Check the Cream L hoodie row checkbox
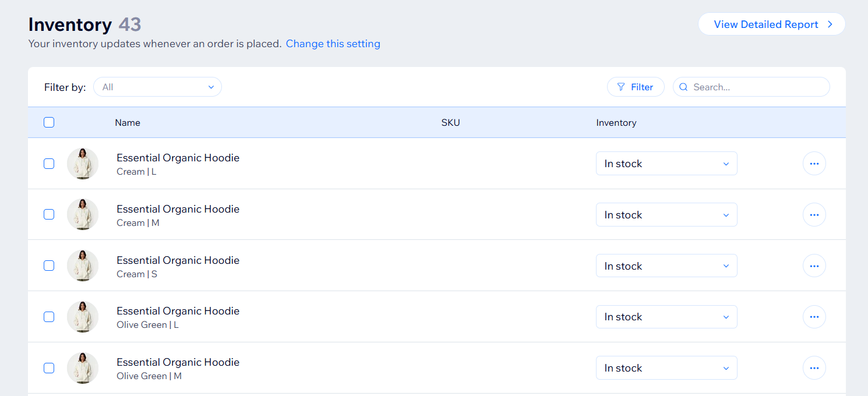 point(49,164)
